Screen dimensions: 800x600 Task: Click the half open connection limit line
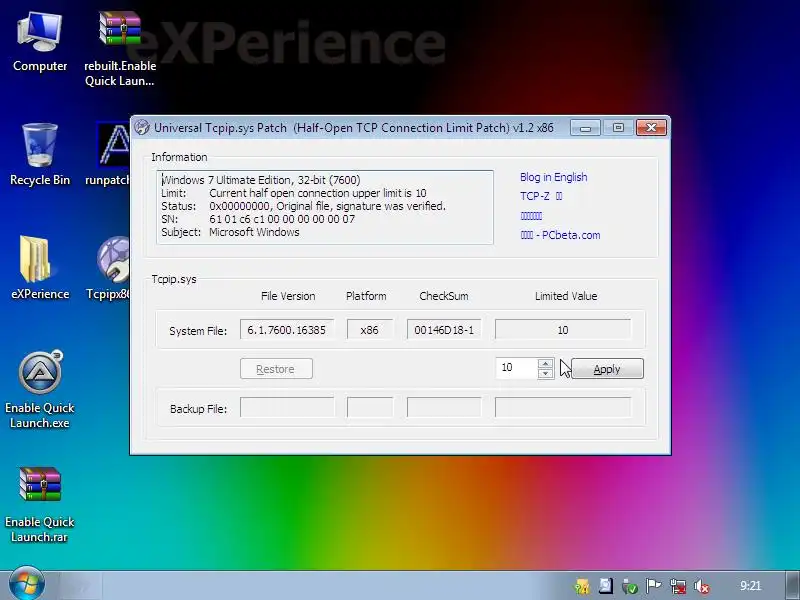point(294,193)
